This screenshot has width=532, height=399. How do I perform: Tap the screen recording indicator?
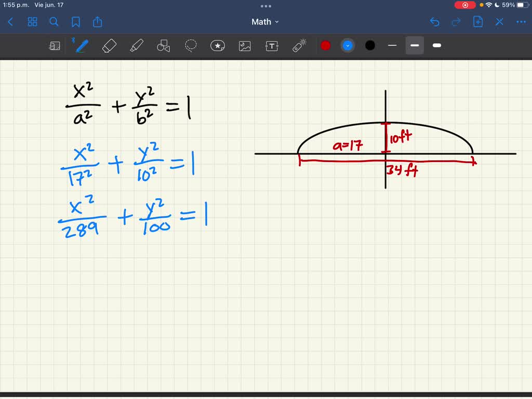464,5
